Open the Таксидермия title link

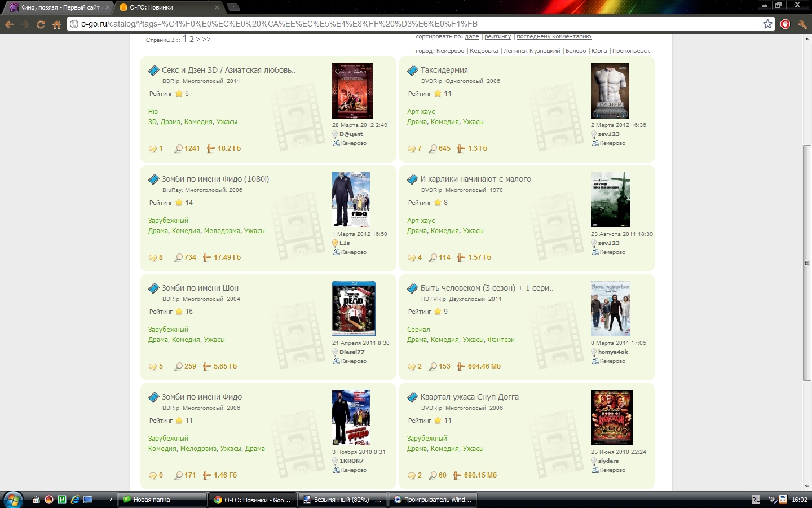point(444,71)
